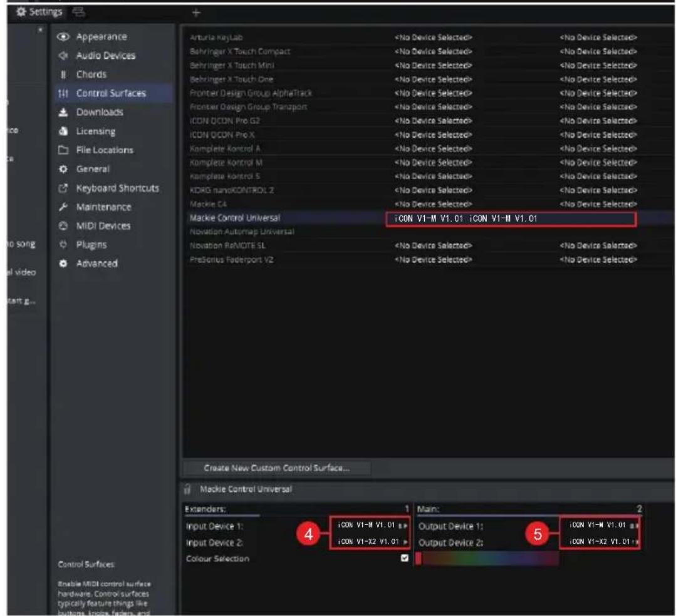Select the Arturia KeyLab row
Viewport: 676px width, 616px height.
click(429, 38)
